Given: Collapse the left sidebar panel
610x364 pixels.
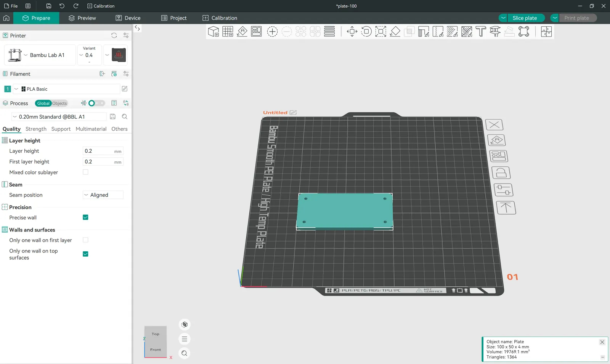Looking at the screenshot, I should (137, 28).
